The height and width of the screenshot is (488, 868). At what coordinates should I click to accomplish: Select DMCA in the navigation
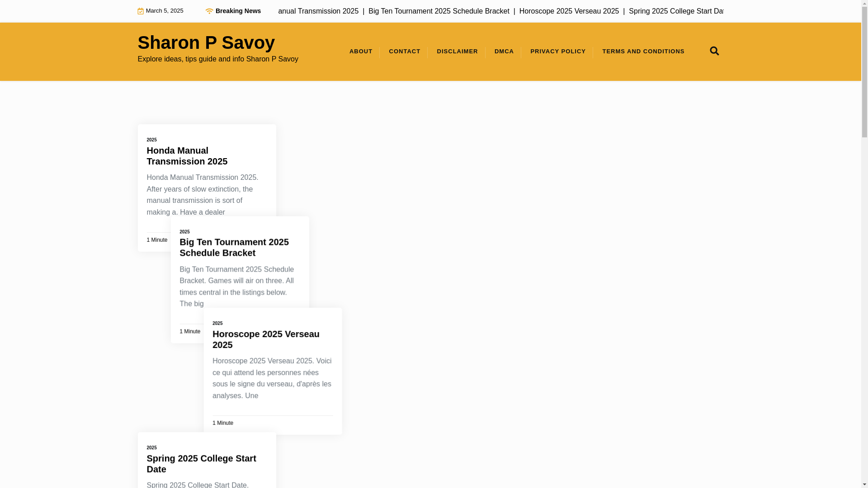[504, 52]
